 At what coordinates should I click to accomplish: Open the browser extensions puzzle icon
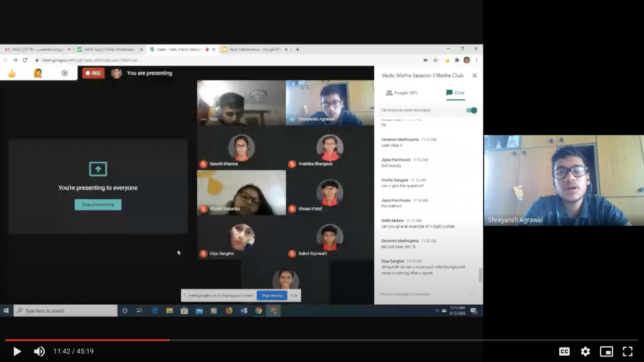(x=457, y=60)
